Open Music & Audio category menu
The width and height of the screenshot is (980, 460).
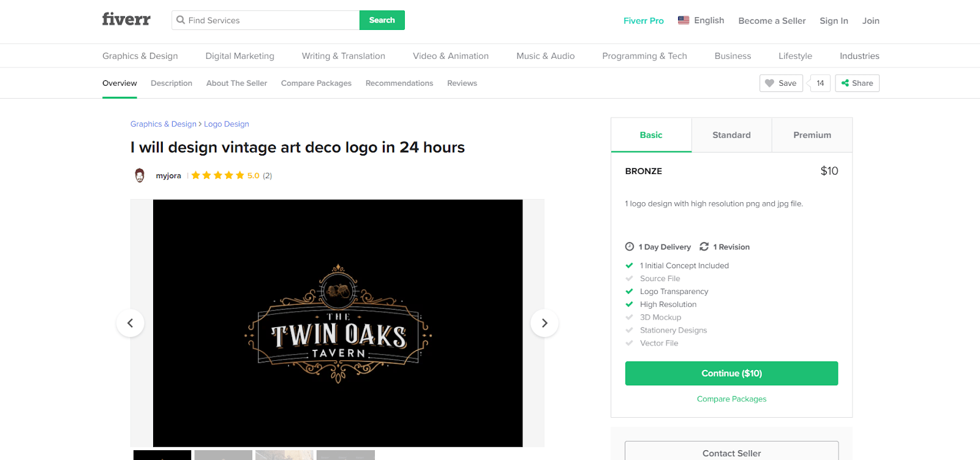[546, 56]
